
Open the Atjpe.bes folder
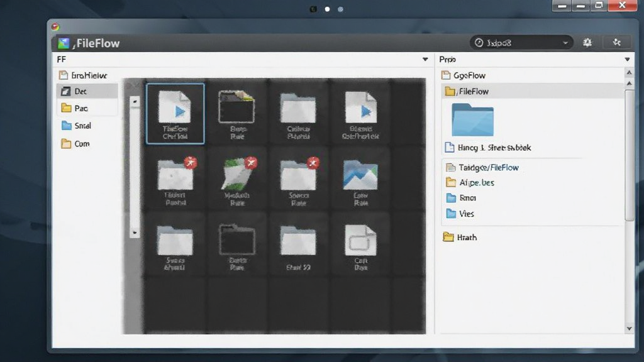(x=470, y=182)
